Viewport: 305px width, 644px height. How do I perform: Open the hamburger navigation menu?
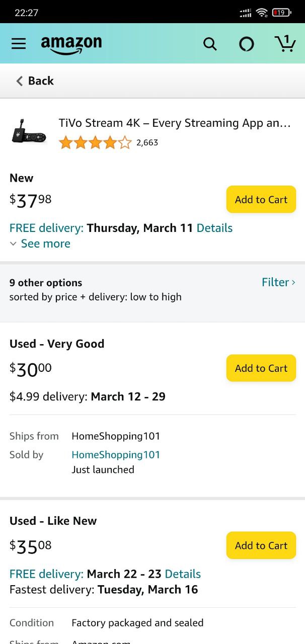pos(19,44)
